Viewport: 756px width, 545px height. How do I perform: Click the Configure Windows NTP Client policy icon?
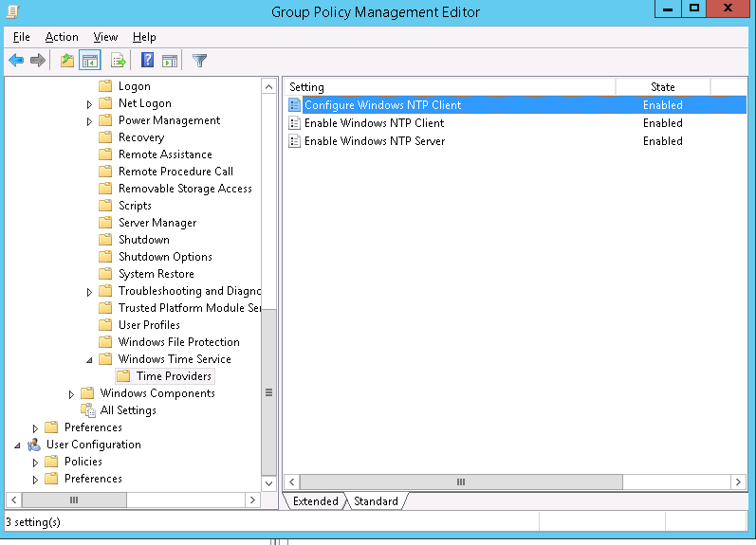click(x=294, y=105)
